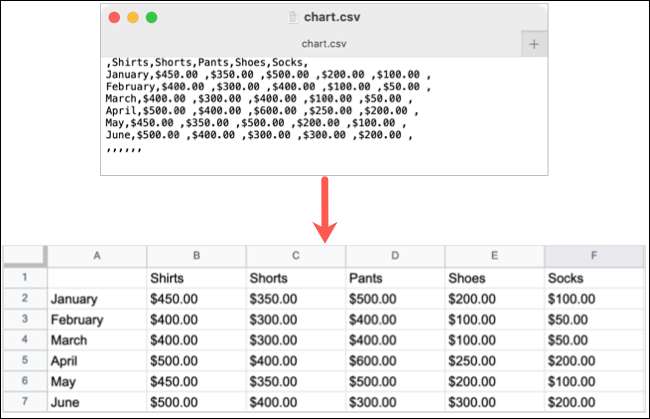
Task: Select column A header
Action: pos(97,256)
